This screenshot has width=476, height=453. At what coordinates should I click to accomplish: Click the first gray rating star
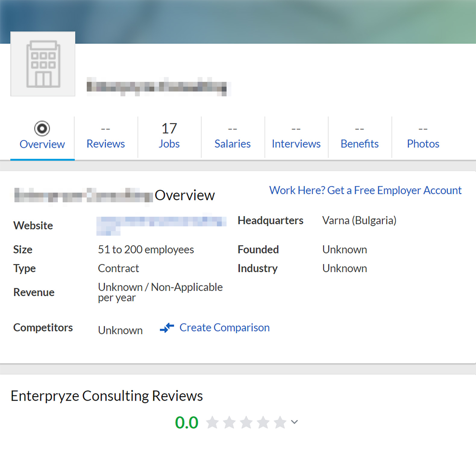click(212, 422)
